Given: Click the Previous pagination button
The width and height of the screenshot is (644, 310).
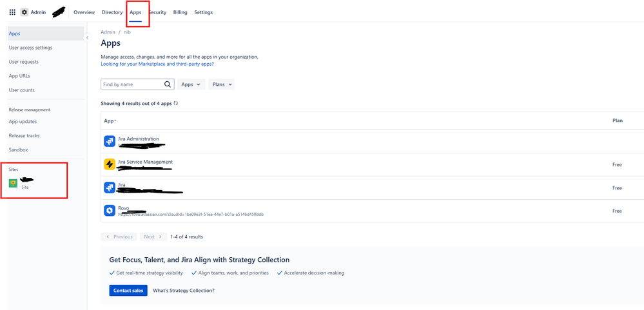Looking at the screenshot, I should (x=119, y=237).
